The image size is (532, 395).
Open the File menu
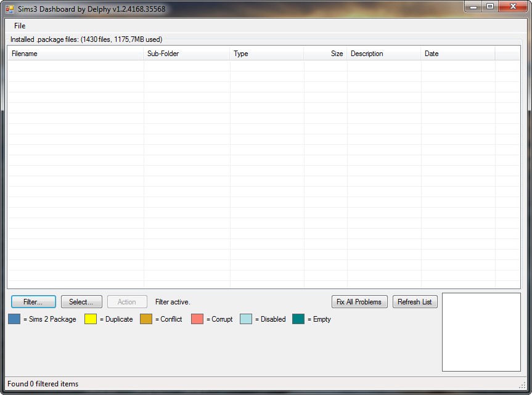point(20,26)
